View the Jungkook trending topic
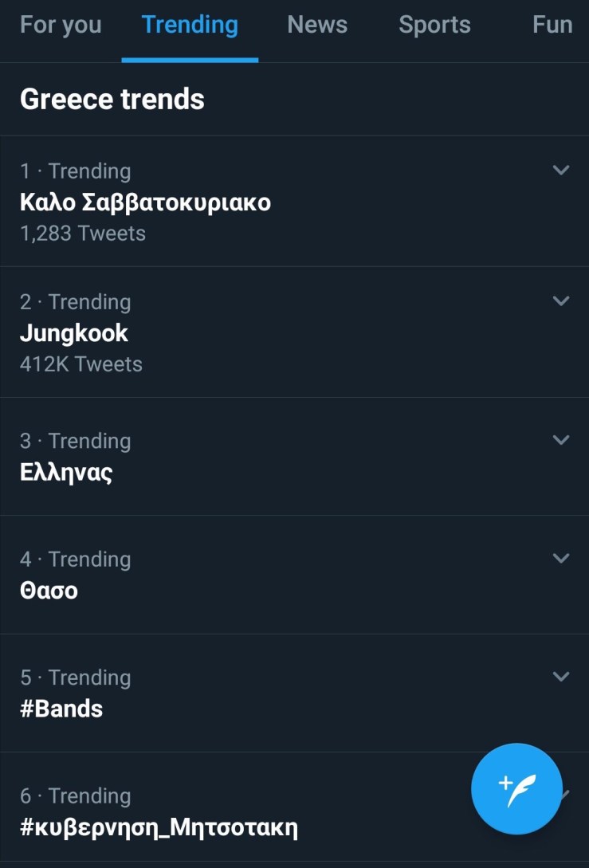The width and height of the screenshot is (589, 868). point(74,333)
